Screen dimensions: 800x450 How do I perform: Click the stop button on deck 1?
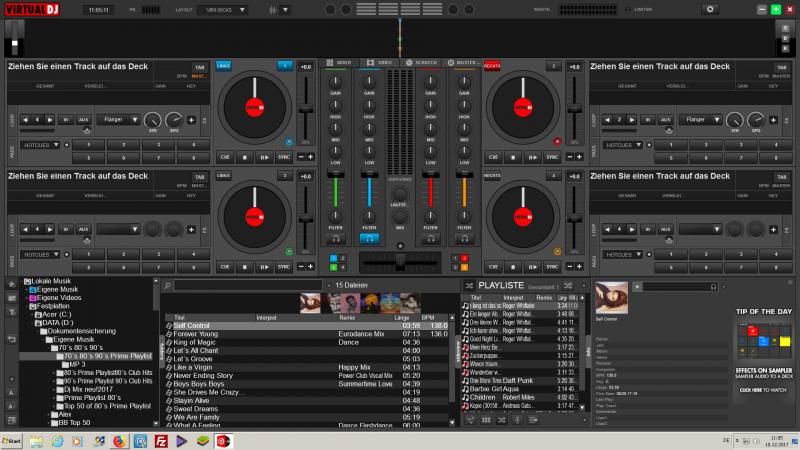coord(244,157)
